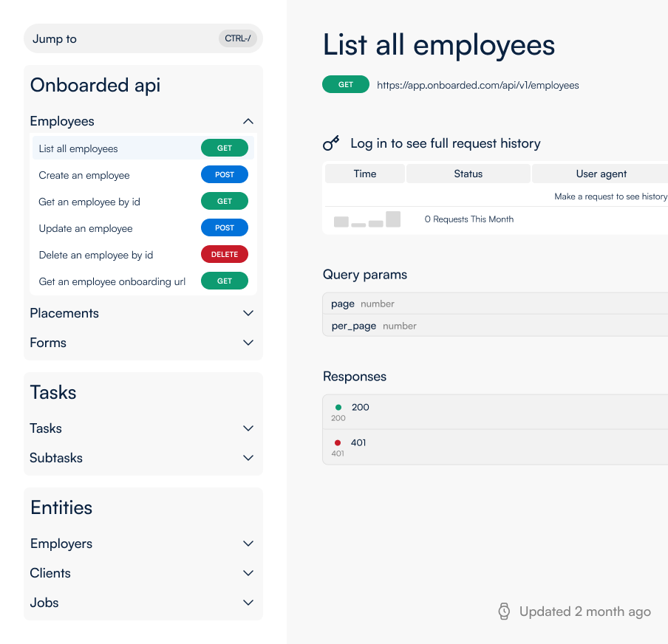668x644 pixels.
Task: Open Create an employee endpoint
Action: pyautogui.click(x=143, y=175)
